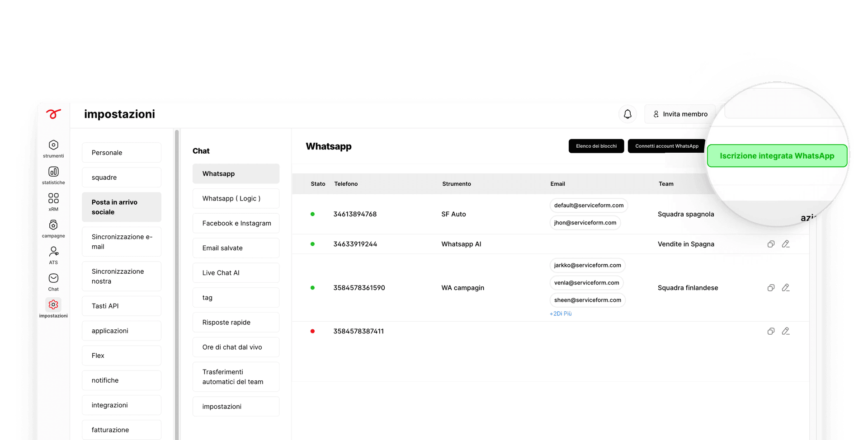Copy the Squadra finlandese row entry

coord(771,288)
